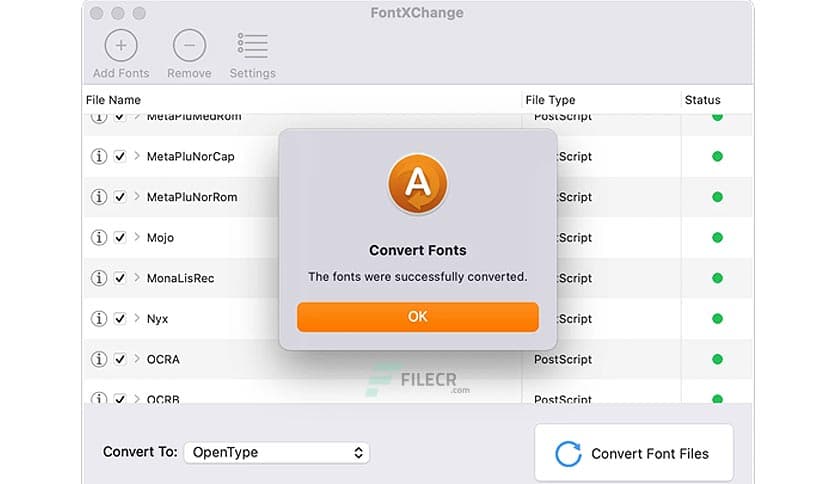Open the Convert To OpenType dropdown
Image resolution: width=836 pixels, height=484 pixels.
277,453
